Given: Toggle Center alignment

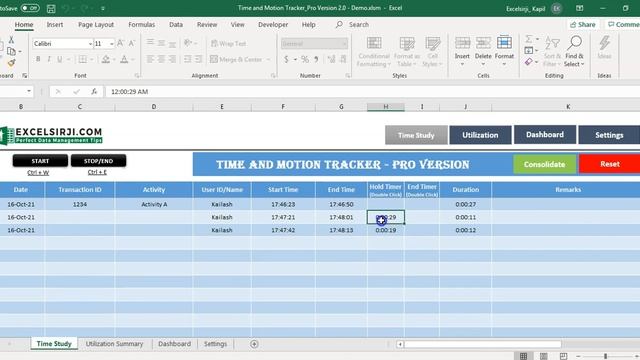Looking at the screenshot, I should tap(161, 60).
